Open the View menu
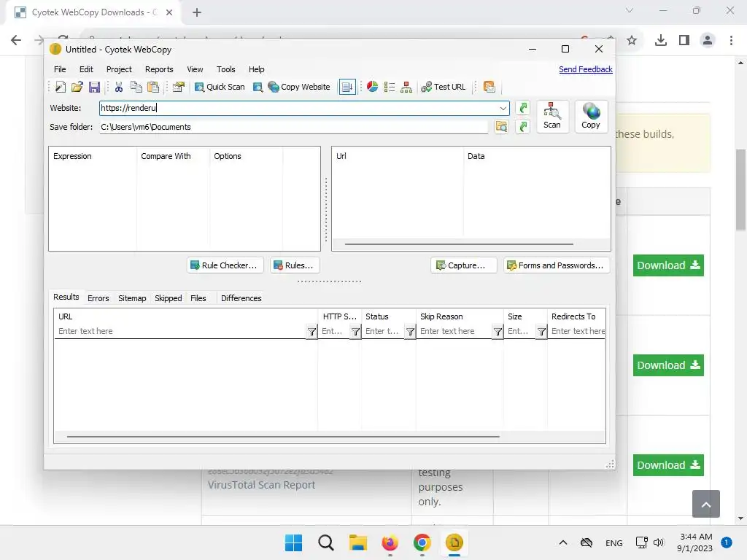Screen dimensions: 747x560 [x=195, y=69]
